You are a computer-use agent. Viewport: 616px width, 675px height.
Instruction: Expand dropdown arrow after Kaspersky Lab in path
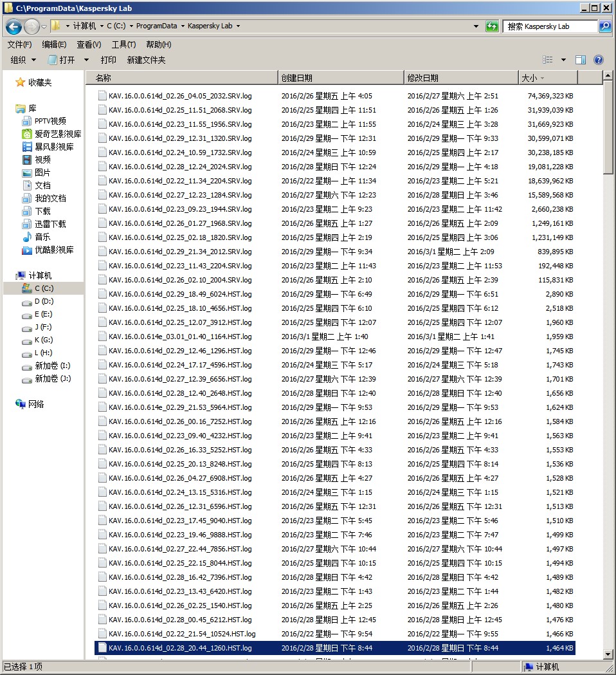coord(238,26)
